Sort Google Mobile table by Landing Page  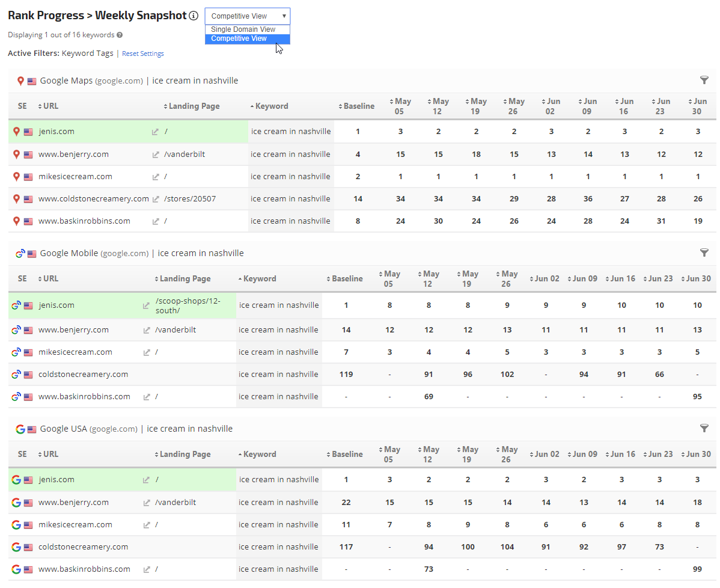pyautogui.click(x=185, y=279)
